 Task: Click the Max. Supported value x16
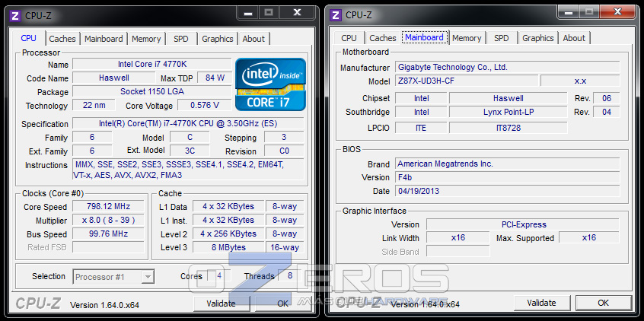pyautogui.click(x=589, y=237)
